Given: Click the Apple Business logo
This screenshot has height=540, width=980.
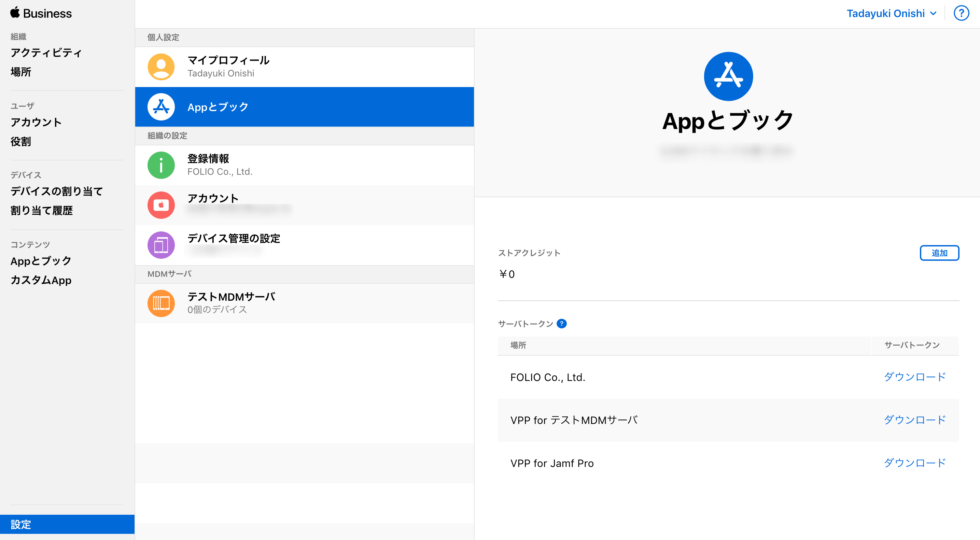Looking at the screenshot, I should tap(41, 13).
